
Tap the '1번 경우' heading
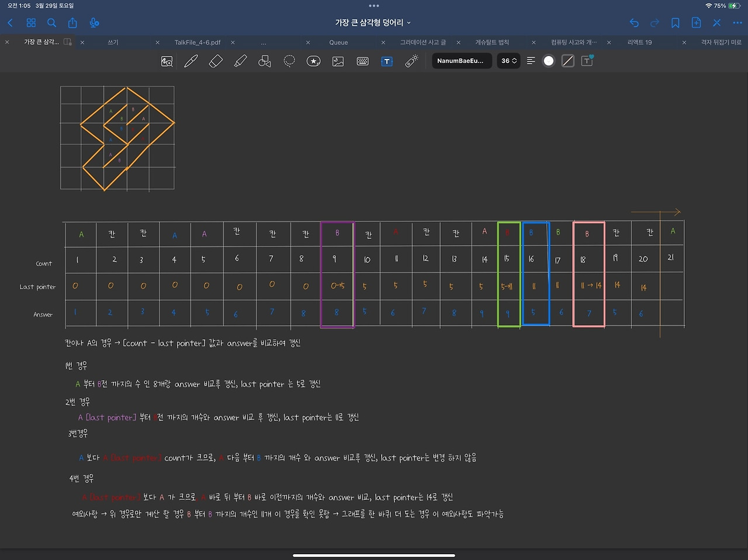76,366
